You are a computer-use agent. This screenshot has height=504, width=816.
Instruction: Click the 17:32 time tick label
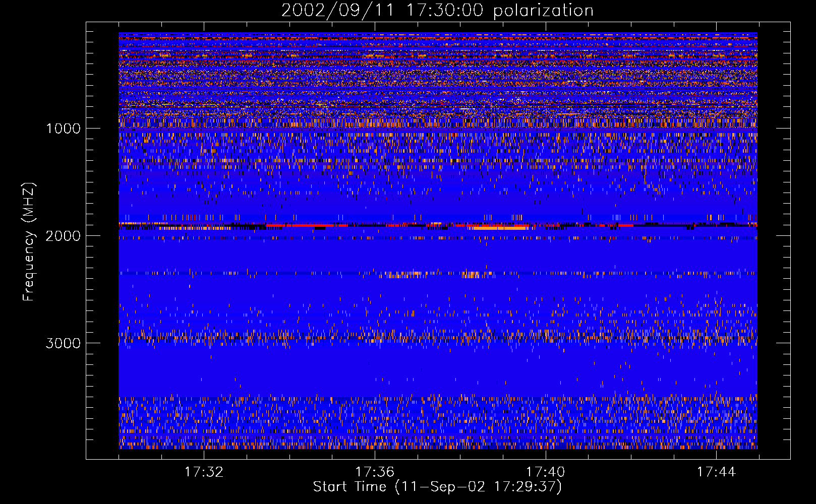[204, 472]
